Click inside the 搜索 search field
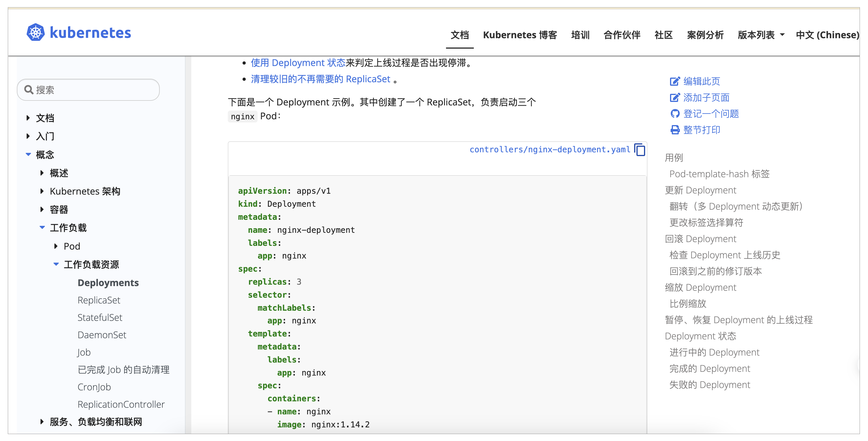 [88, 90]
